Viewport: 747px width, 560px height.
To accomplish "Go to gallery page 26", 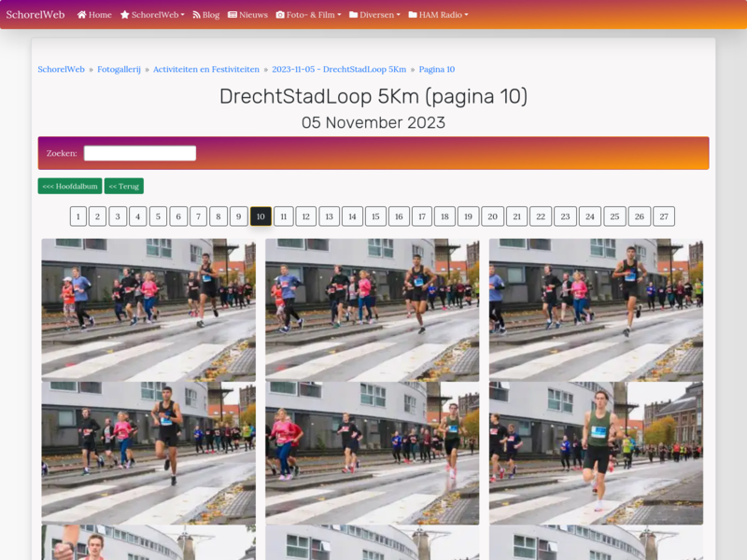I will tap(640, 217).
